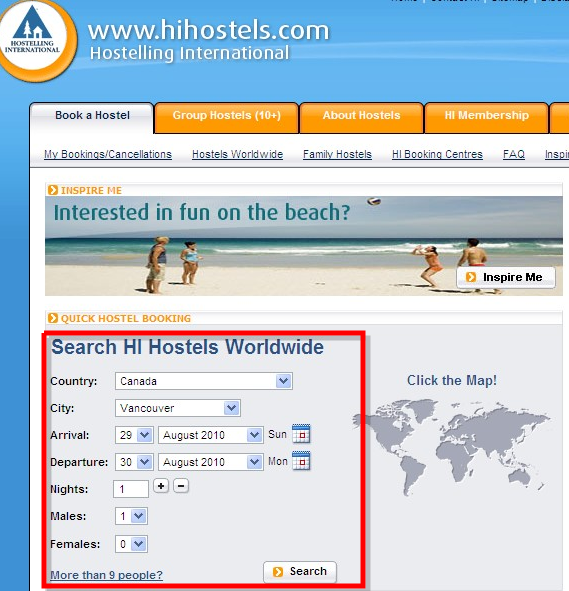This screenshot has width=569, height=591.
Task: Switch to the HI Membership tab
Action: [x=486, y=118]
